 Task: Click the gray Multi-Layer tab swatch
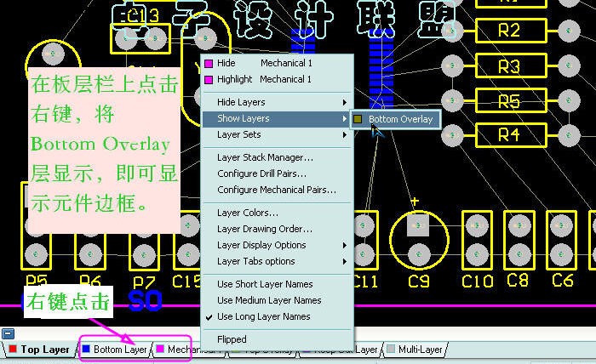click(x=391, y=350)
